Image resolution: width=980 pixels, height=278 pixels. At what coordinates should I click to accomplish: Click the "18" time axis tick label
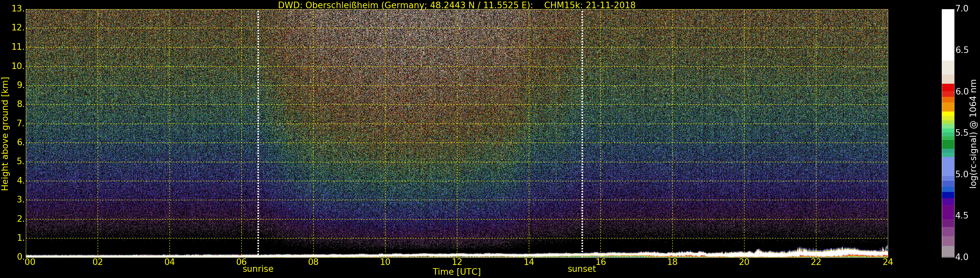click(672, 262)
